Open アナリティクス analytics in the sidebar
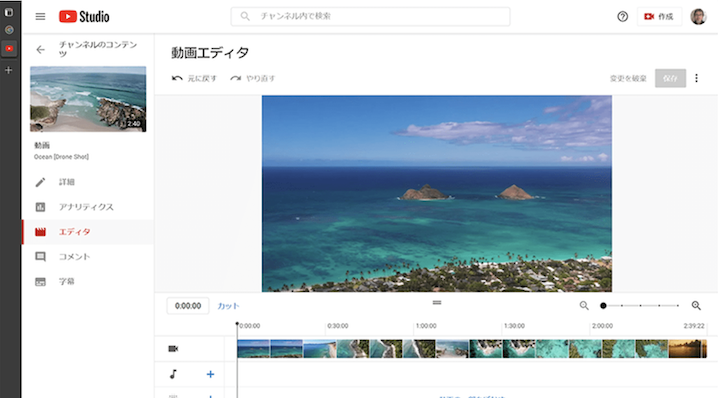The width and height of the screenshot is (720, 398). (88, 207)
